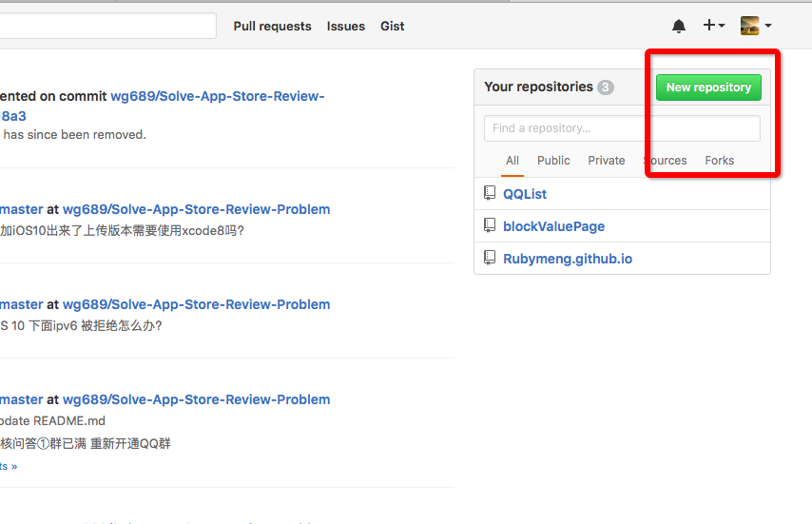Click the repository book icon beside QQList
Viewport: 812px width, 524px height.
coord(490,193)
